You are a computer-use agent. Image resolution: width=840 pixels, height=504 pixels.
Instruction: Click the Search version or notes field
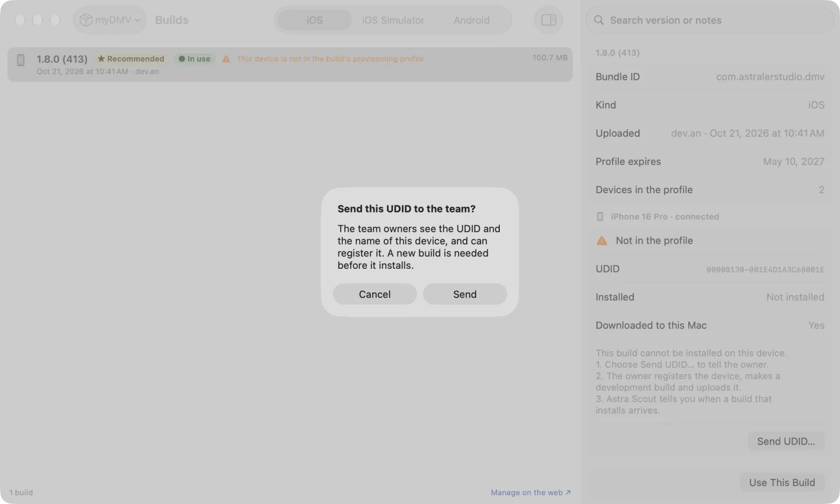click(x=709, y=20)
